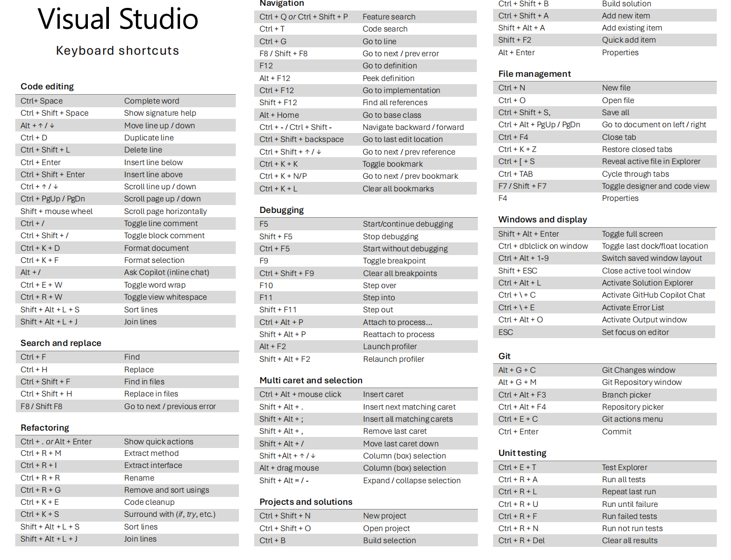Select the File management section header
This screenshot has height=560, width=731.
point(534,74)
